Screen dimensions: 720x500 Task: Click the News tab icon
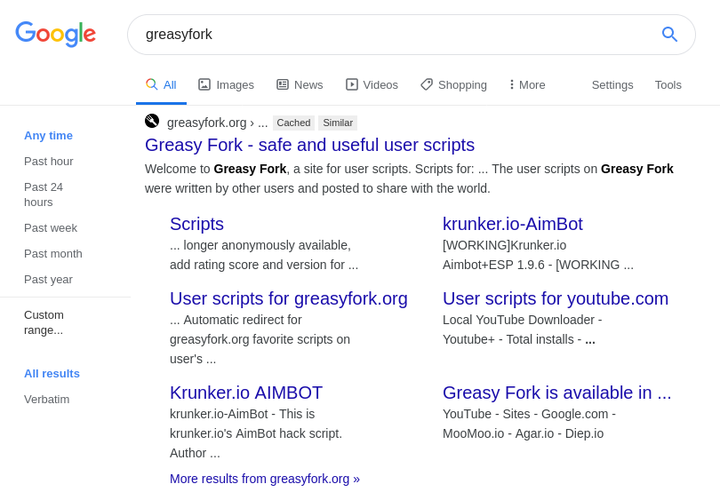[x=282, y=84]
